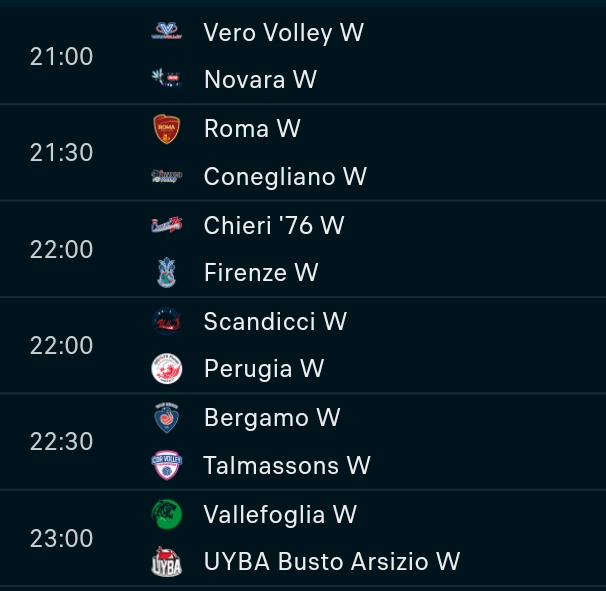The image size is (606, 591).
Task: Click the UYBA Busto Arsizio W logo
Action: (x=166, y=563)
